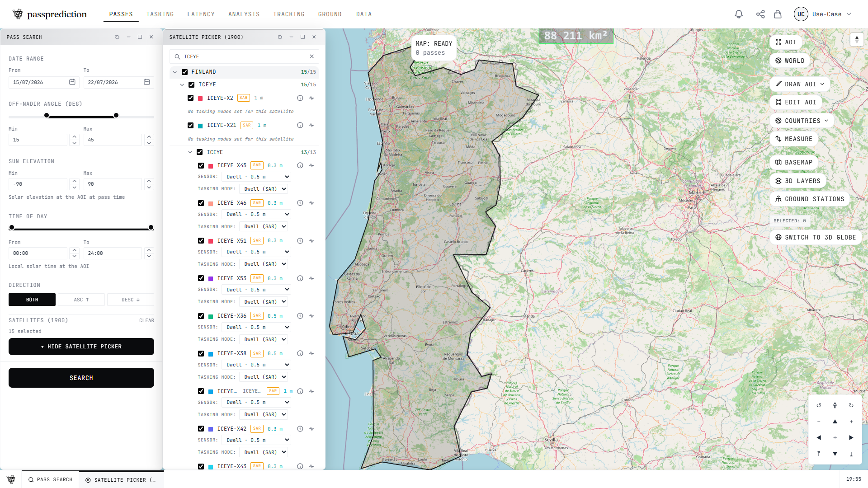Click the passprediction logo
This screenshot has height=488, width=868.
point(50,14)
